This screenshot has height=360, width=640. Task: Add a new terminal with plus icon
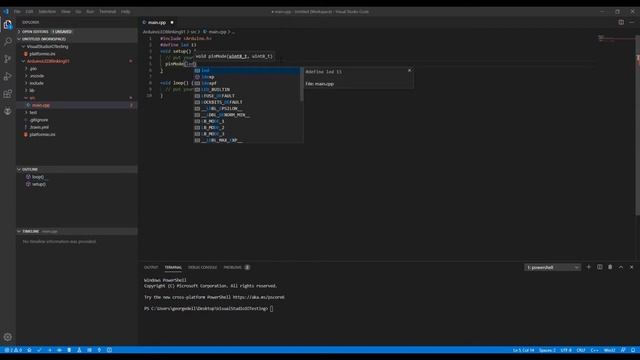click(589, 267)
